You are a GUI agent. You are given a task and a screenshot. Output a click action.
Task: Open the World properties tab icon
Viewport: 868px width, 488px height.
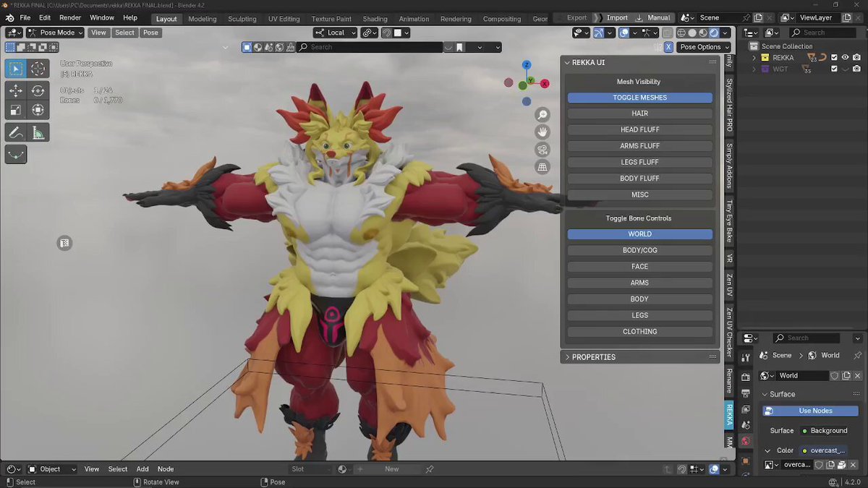click(x=746, y=441)
